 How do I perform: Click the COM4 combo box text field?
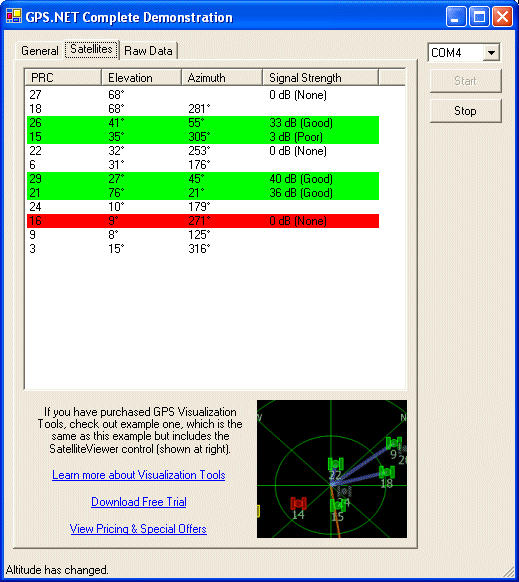(456, 53)
